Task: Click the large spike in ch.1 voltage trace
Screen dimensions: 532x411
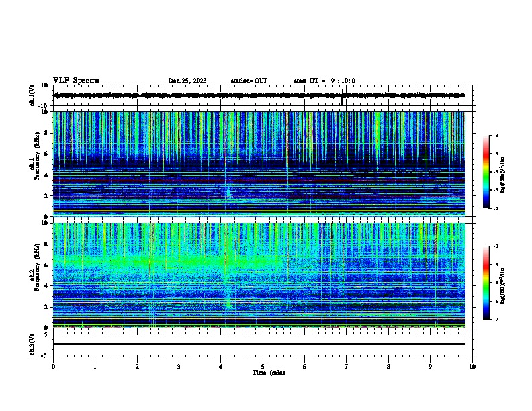Action: 343,97
